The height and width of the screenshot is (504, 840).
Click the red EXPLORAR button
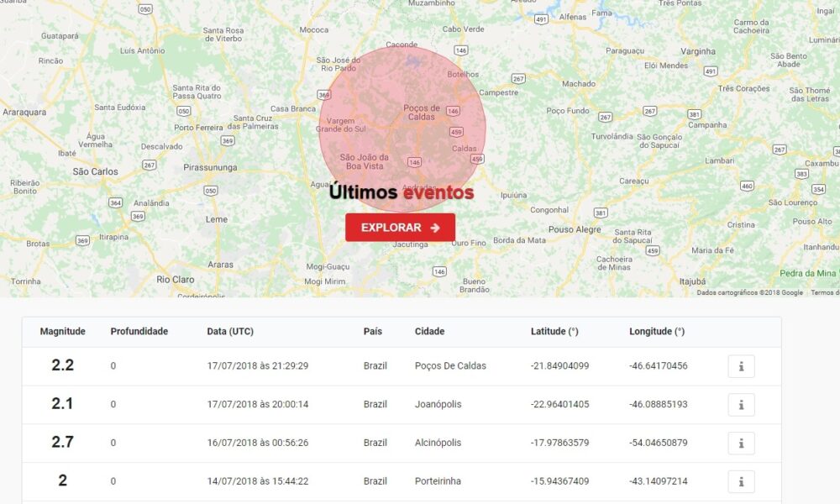coord(400,228)
